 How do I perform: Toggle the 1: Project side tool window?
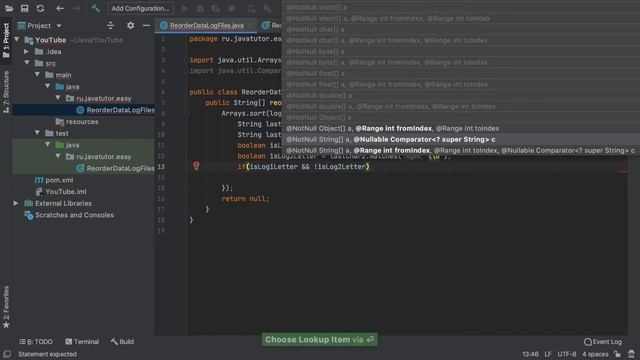(6, 40)
